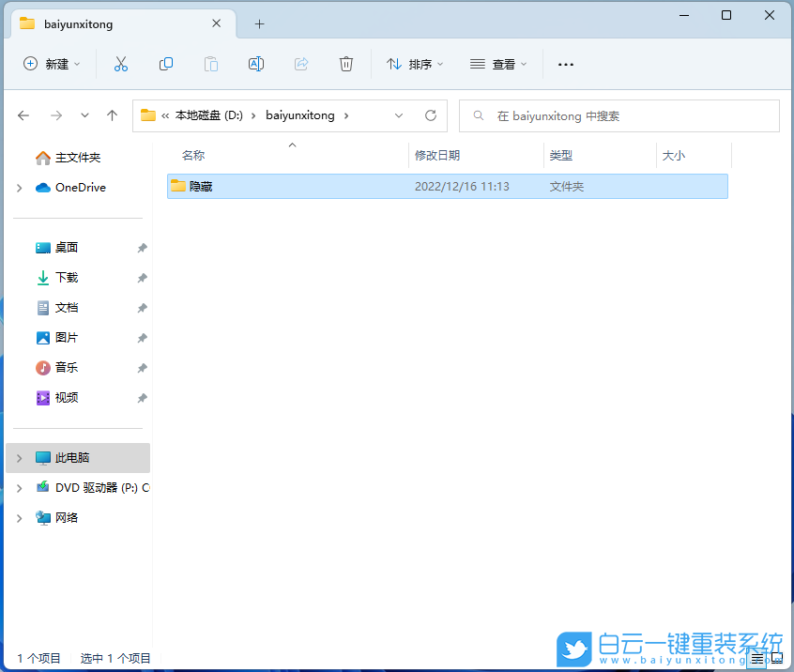Image resolution: width=794 pixels, height=672 pixels.
Task: Open 下载 from the sidebar
Action: pyautogui.click(x=64, y=277)
